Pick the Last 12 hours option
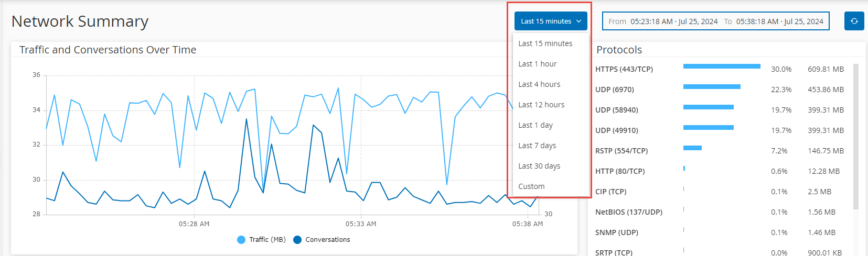Image resolution: width=868 pixels, height=256 pixels. [541, 105]
